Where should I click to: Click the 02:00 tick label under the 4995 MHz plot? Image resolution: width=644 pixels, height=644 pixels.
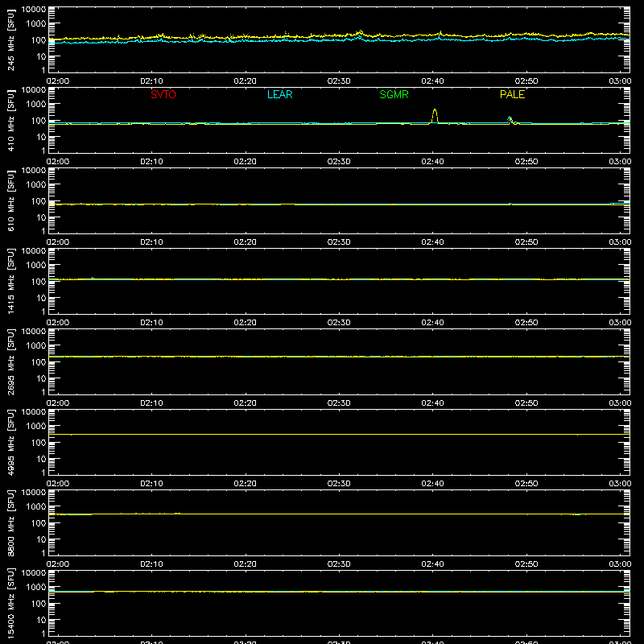(58, 484)
